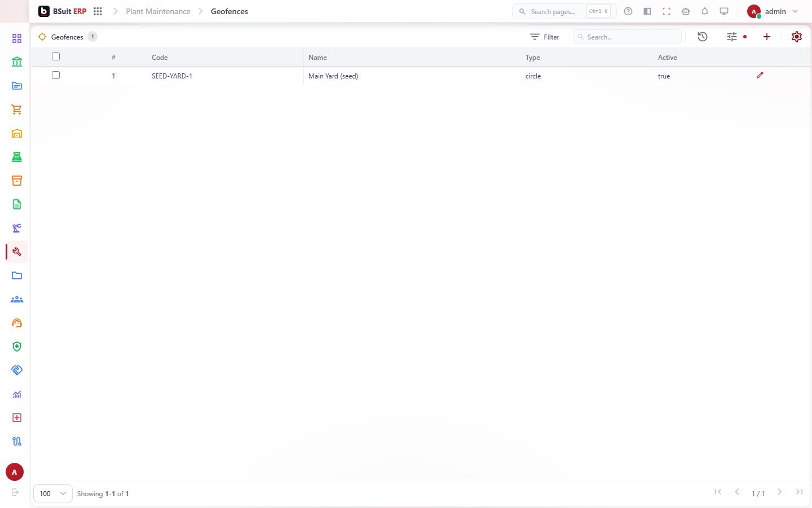Expand the admin user menu
Screen dimensions: 812x508
click(773, 11)
